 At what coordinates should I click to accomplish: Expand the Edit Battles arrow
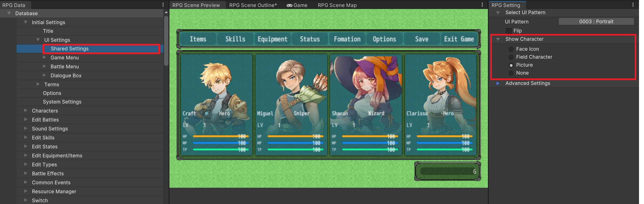tap(26, 120)
